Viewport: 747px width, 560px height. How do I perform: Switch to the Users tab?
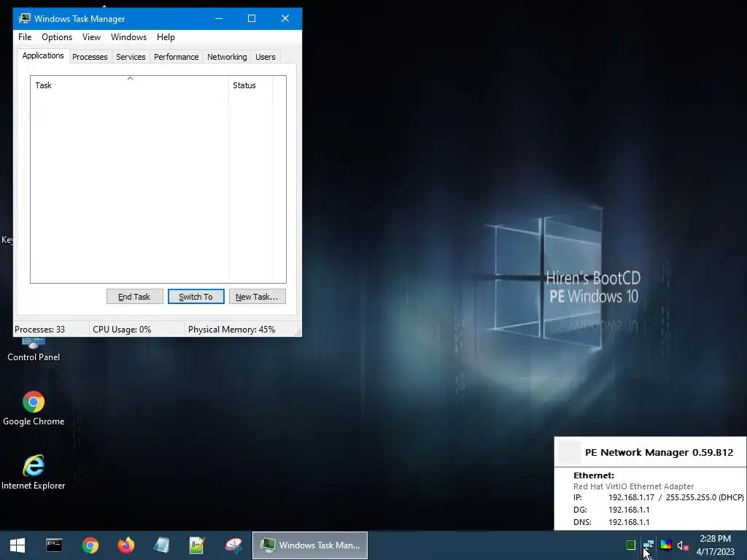tap(266, 57)
